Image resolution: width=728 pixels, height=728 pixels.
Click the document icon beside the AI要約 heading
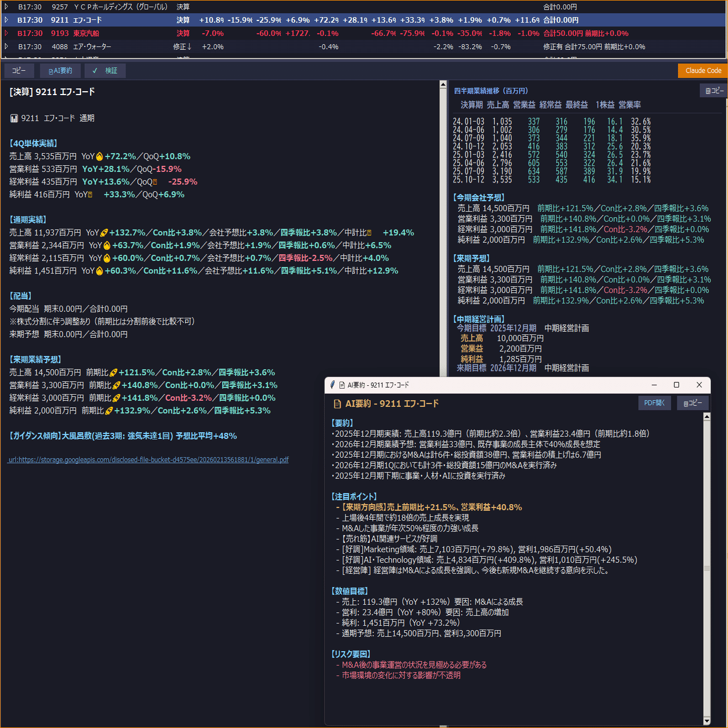(337, 404)
